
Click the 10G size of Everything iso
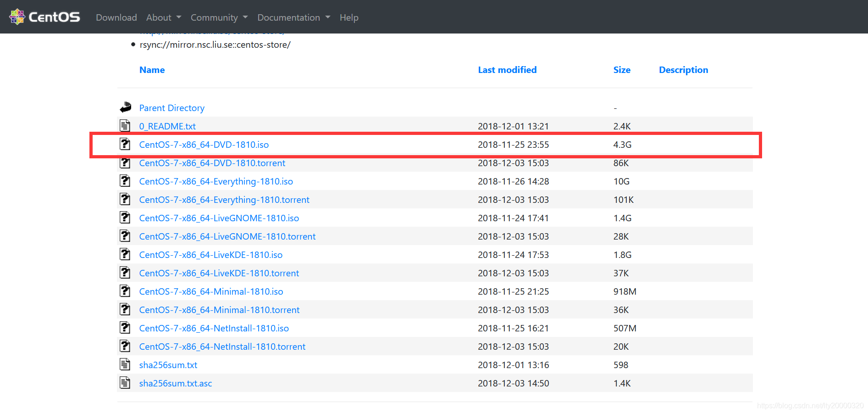(621, 181)
